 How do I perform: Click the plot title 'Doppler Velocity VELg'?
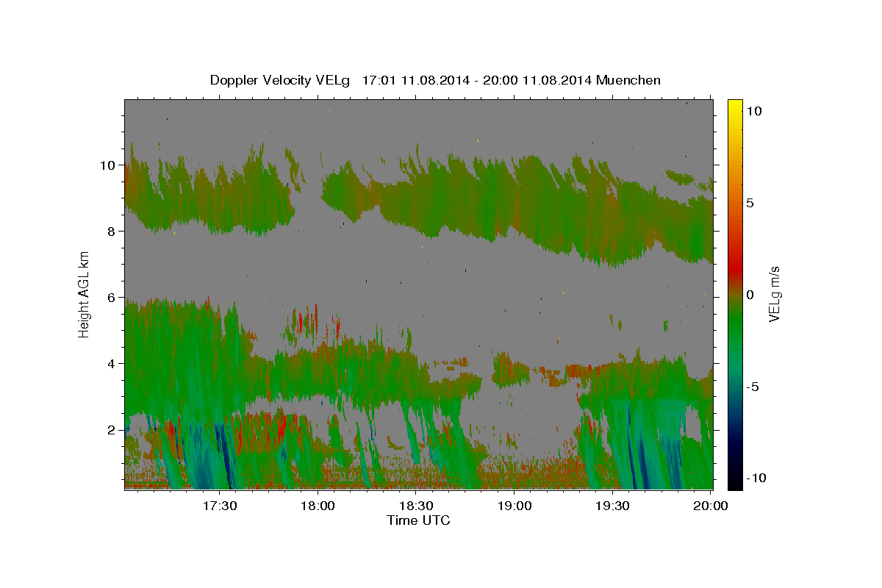[281, 80]
